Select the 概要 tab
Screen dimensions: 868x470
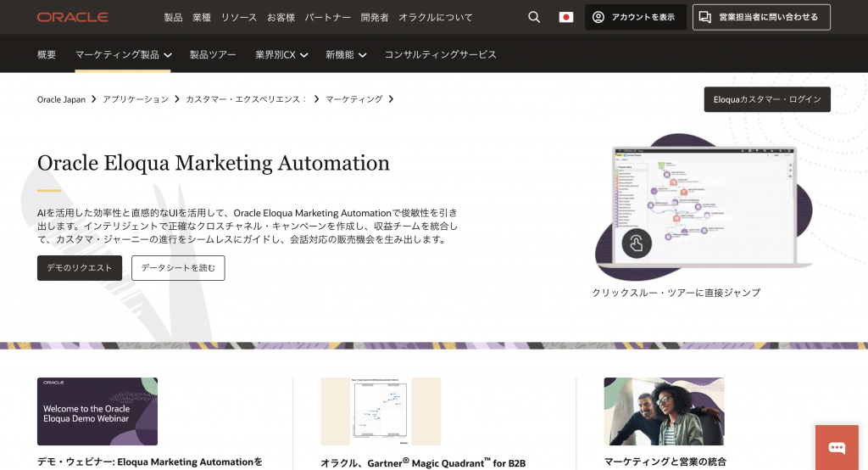pyautogui.click(x=47, y=54)
